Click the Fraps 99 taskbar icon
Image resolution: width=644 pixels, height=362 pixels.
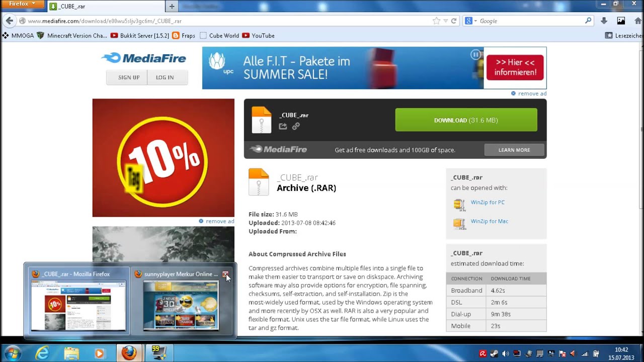click(158, 353)
